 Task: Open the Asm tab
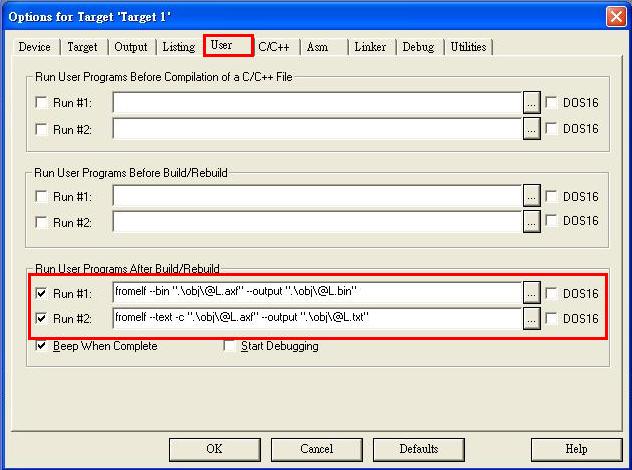tap(322, 47)
